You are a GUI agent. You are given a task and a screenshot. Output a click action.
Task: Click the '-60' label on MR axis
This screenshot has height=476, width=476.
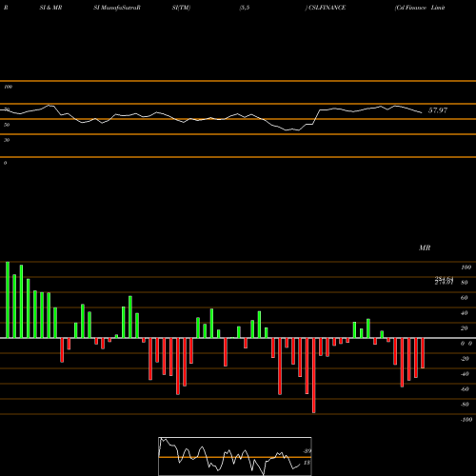[465, 389]
